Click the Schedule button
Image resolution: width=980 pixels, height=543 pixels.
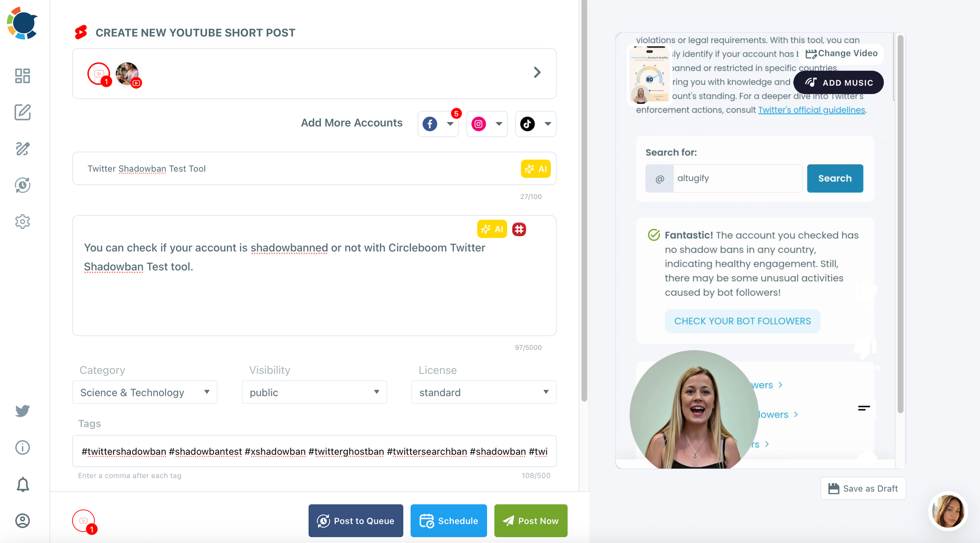448,521
